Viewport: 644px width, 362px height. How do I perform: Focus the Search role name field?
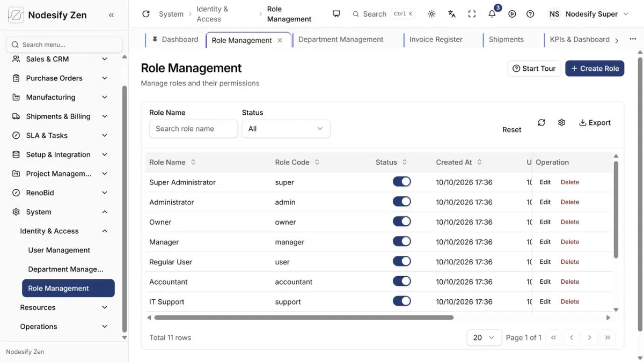pos(193,129)
